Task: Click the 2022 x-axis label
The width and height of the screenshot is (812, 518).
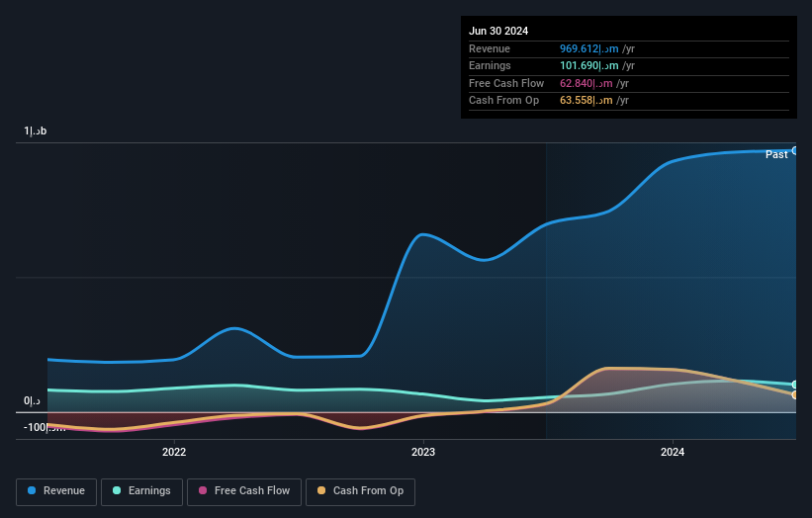Action: click(x=174, y=452)
